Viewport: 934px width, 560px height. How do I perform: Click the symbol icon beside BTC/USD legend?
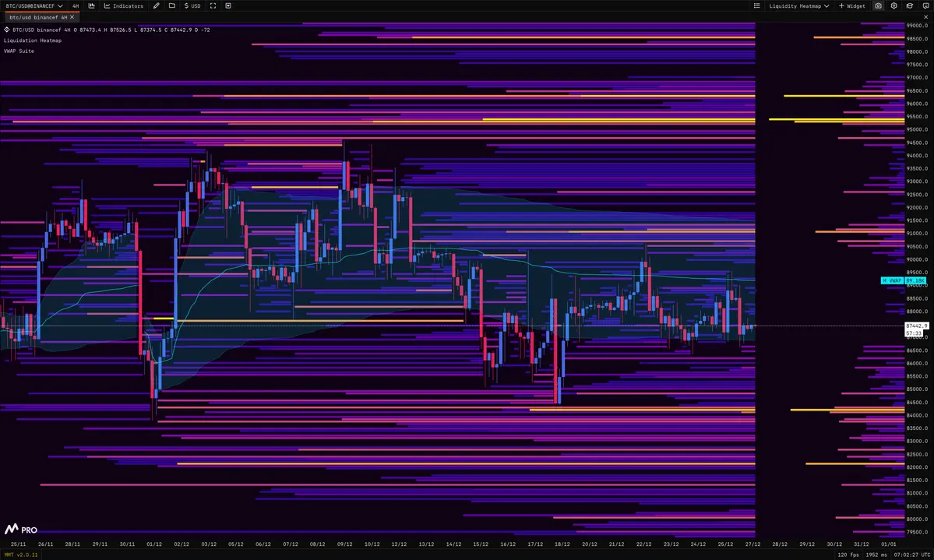[x=7, y=30]
